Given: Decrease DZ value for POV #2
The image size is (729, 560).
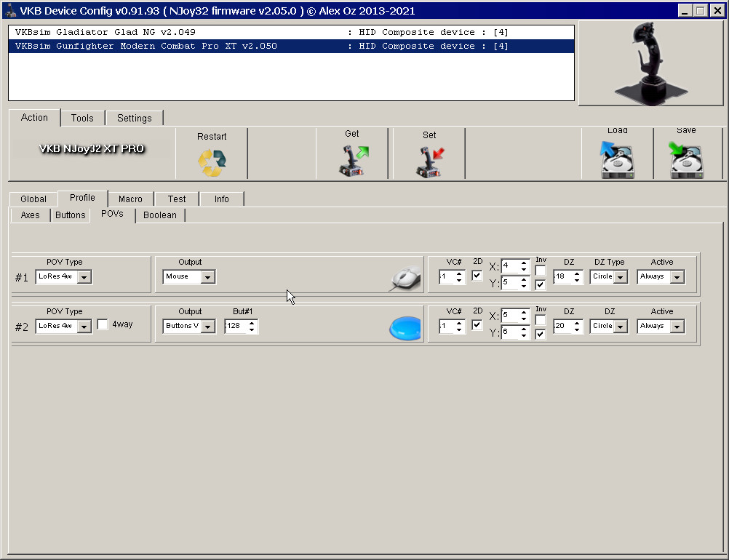Looking at the screenshot, I should tap(577, 330).
